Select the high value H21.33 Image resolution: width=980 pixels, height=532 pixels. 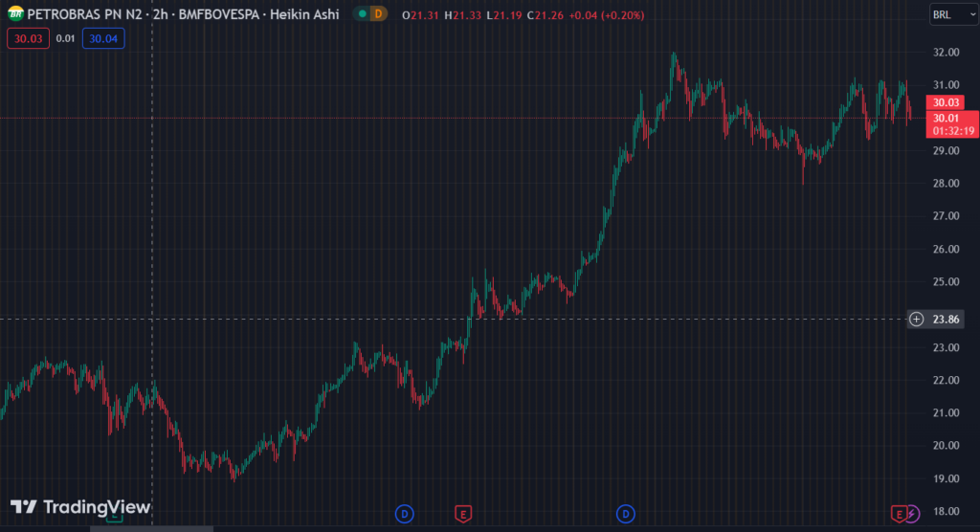462,15
